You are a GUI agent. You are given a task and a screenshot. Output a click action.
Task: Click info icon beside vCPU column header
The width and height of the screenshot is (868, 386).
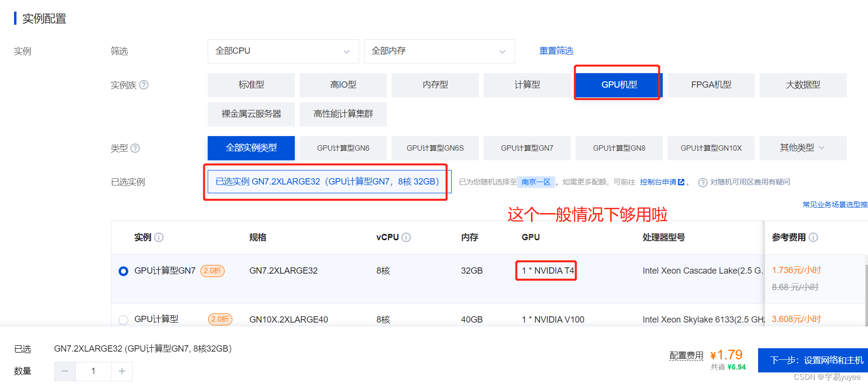pos(406,237)
